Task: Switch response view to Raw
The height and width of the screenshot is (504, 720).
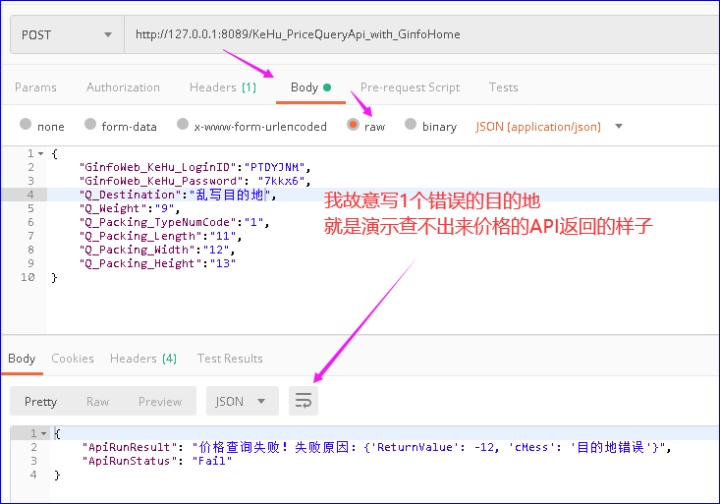Action: coord(97,402)
